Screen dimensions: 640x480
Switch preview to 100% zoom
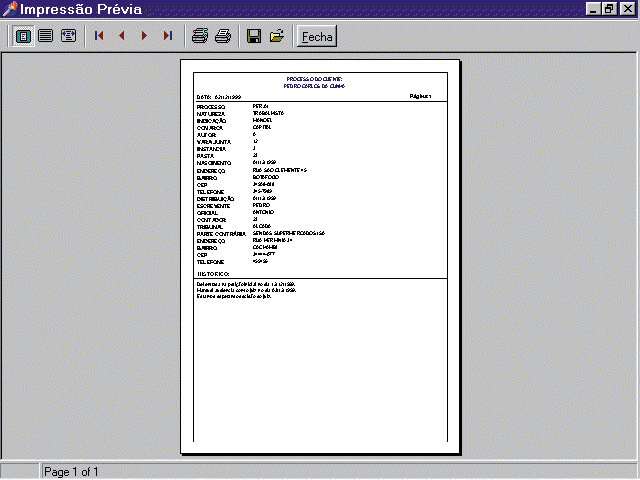(x=45, y=36)
